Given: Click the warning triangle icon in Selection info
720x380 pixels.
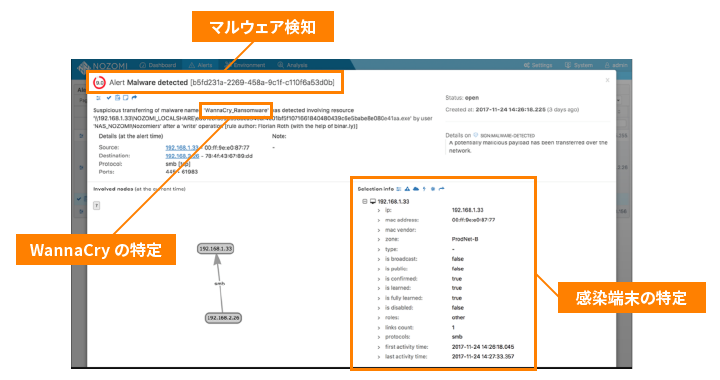Looking at the screenshot, I should coord(407,189).
